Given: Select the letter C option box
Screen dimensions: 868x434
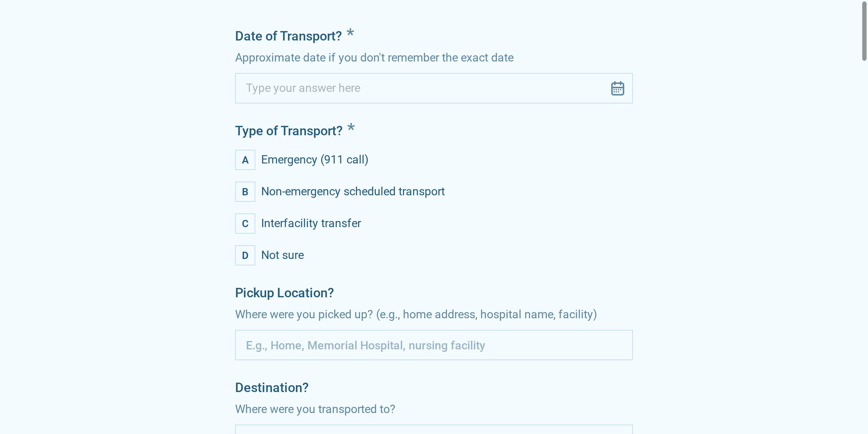Looking at the screenshot, I should point(245,224).
